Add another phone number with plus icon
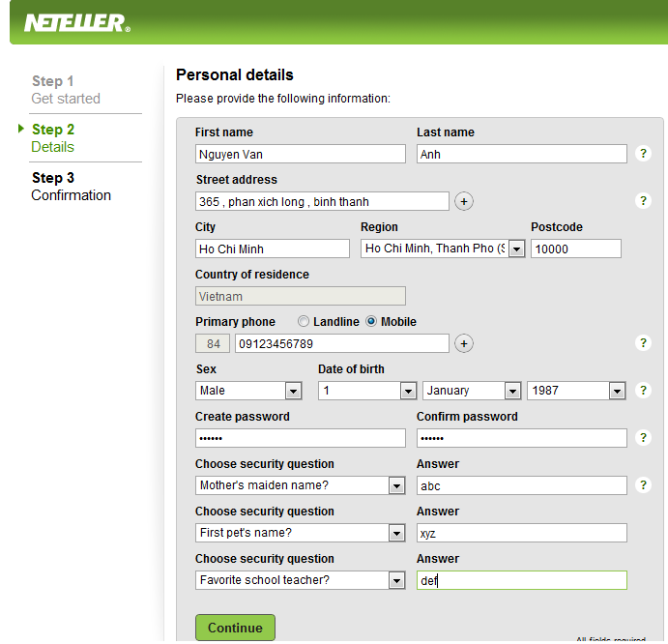Viewport: 668px width, 644px height. tap(464, 343)
